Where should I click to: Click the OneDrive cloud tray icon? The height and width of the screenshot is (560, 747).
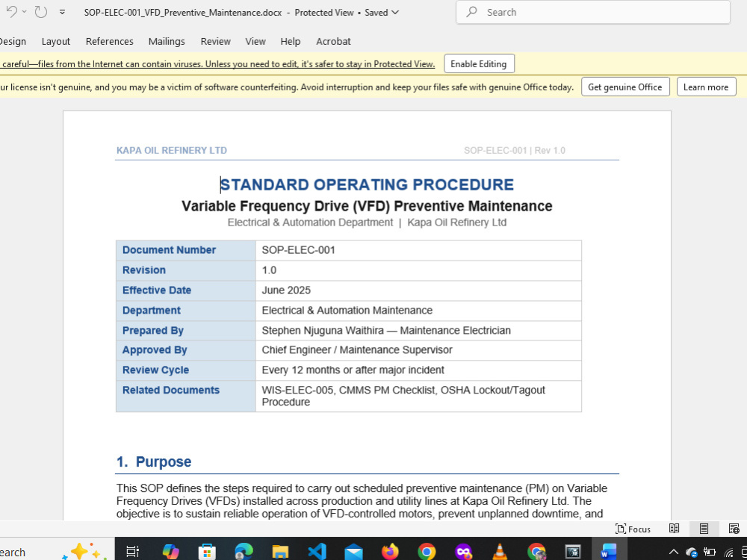(x=691, y=552)
